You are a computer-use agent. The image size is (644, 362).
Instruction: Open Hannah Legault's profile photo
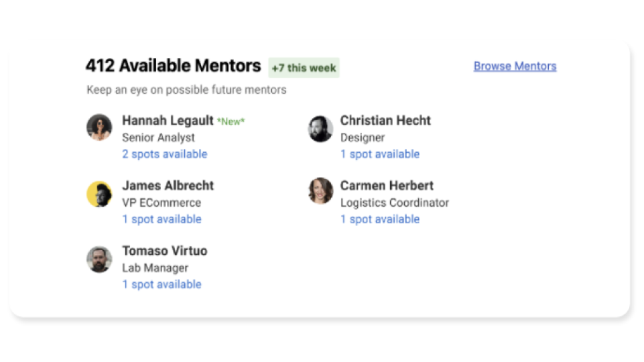(99, 127)
